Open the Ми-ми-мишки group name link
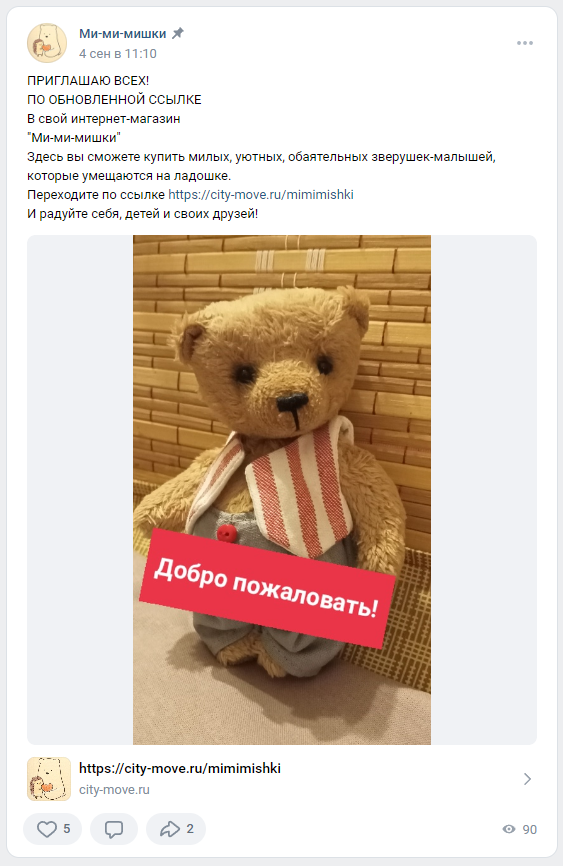The image size is (563, 866). 123,33
